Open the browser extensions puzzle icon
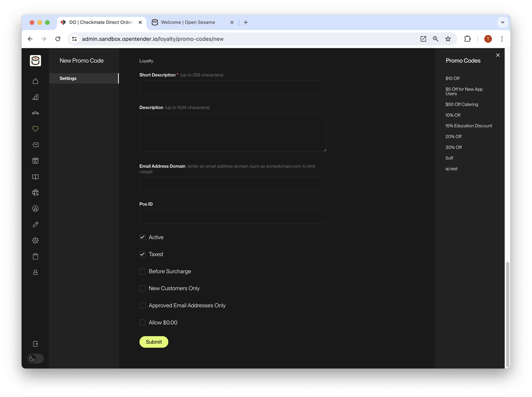This screenshot has height=397, width=532. pyautogui.click(x=467, y=39)
